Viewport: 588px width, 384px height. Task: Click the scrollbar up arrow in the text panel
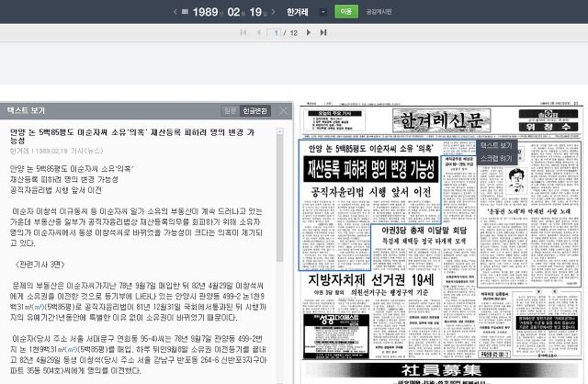[x=279, y=131]
